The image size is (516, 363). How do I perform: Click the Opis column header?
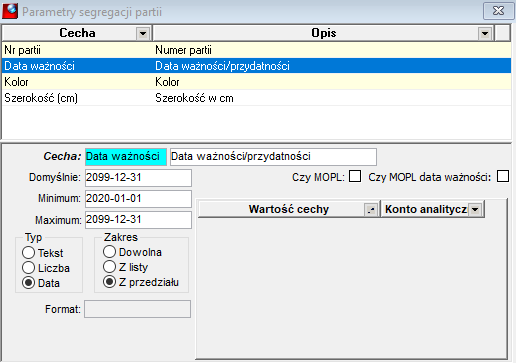point(323,33)
